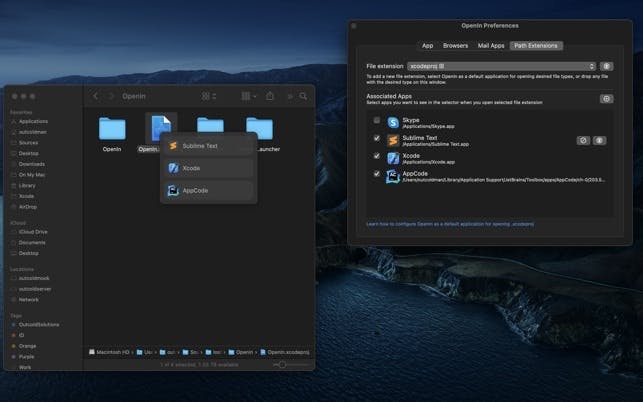
Task: Click the Finder Share icon
Action: pos(270,96)
